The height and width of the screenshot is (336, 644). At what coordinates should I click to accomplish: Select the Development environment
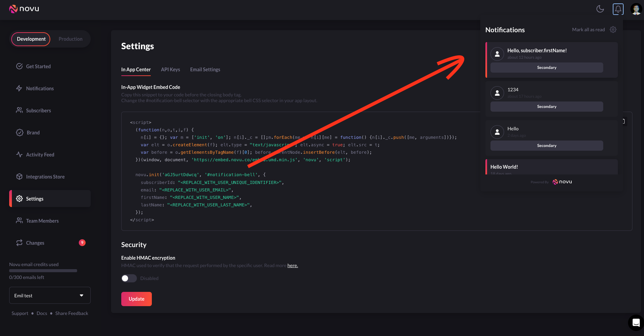[x=31, y=39]
